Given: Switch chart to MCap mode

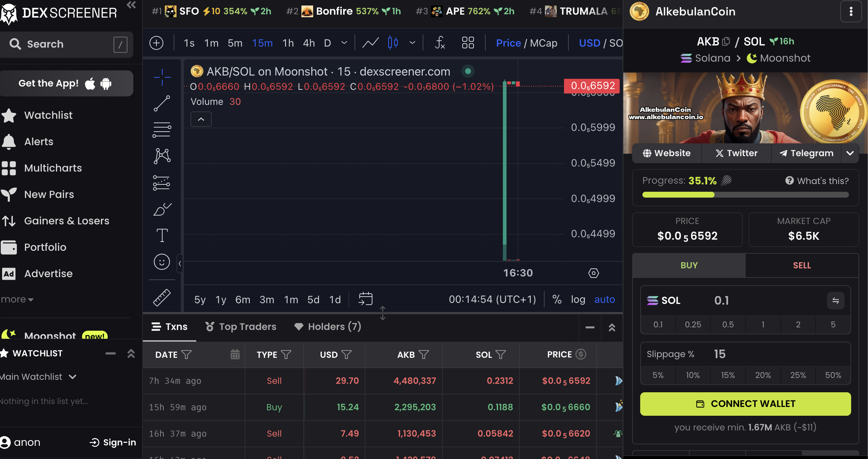Looking at the screenshot, I should [544, 43].
